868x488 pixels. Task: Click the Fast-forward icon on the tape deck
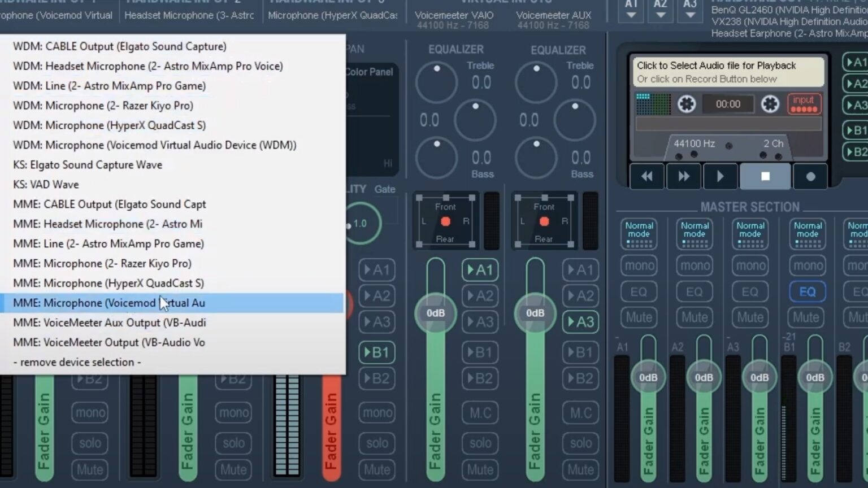pyautogui.click(x=683, y=176)
